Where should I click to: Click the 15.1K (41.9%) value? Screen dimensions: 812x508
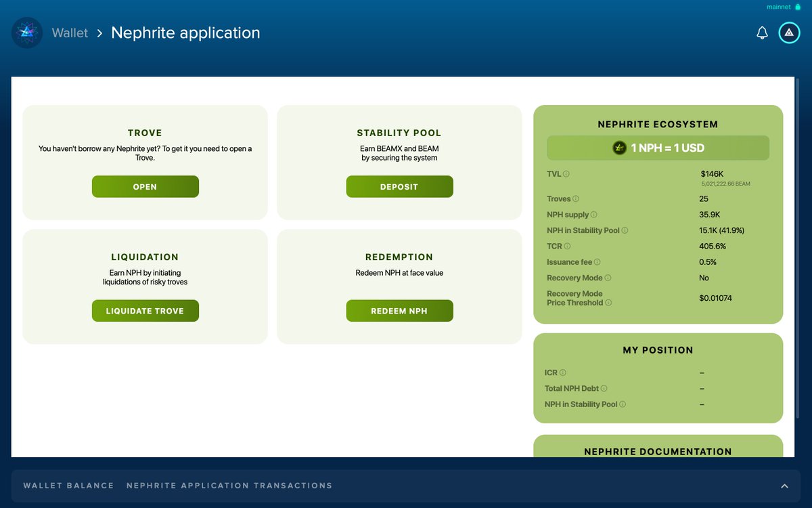[x=722, y=230]
